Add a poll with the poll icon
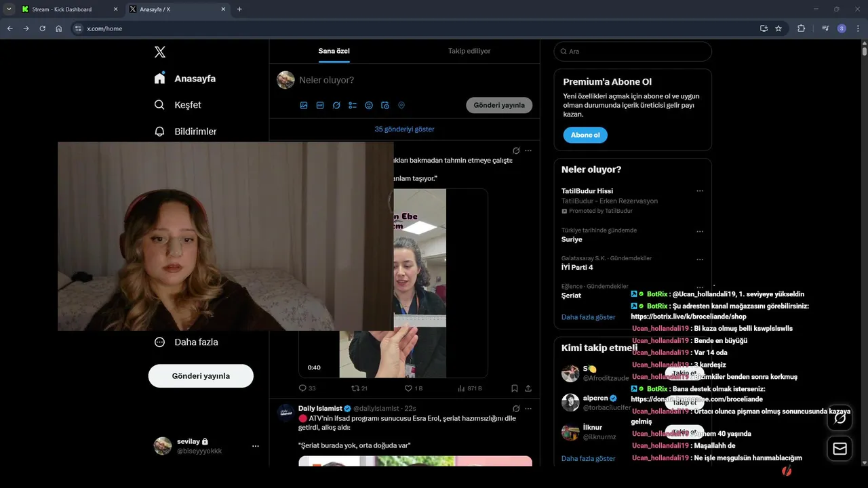The width and height of the screenshot is (868, 488). (x=353, y=106)
